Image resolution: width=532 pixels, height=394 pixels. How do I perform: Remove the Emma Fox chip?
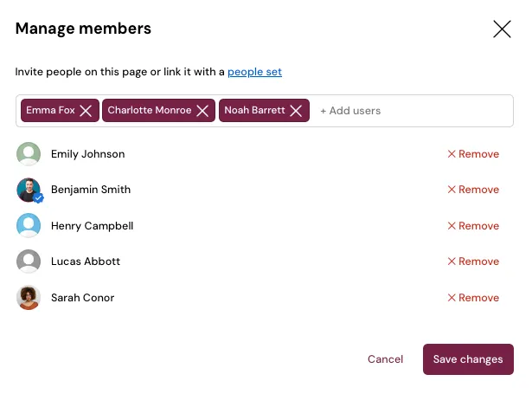86,110
